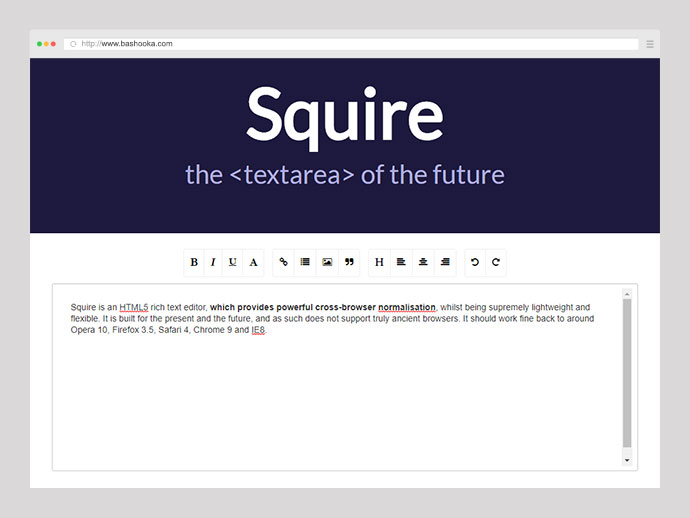Align text right
The width and height of the screenshot is (690, 518).
pos(445,262)
